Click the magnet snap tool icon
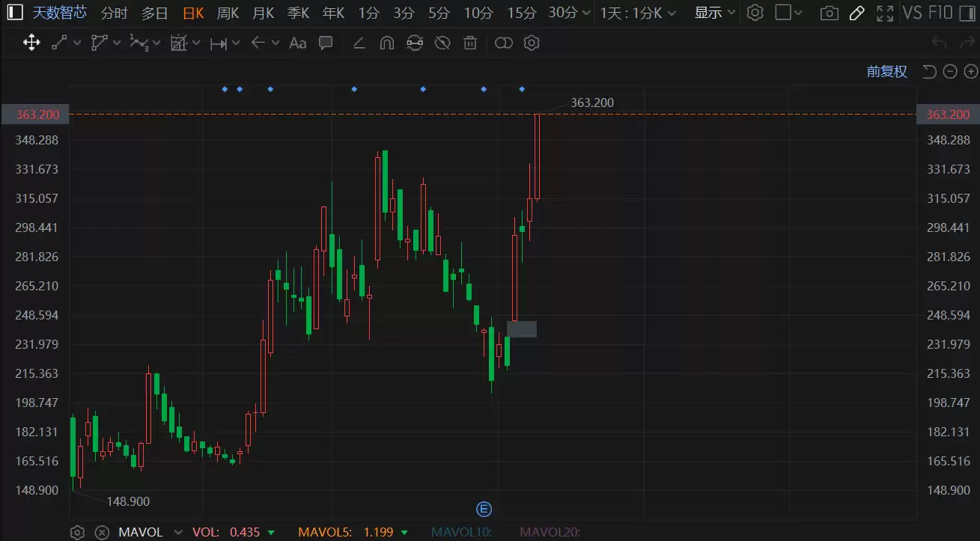This screenshot has height=541, width=980. (386, 43)
